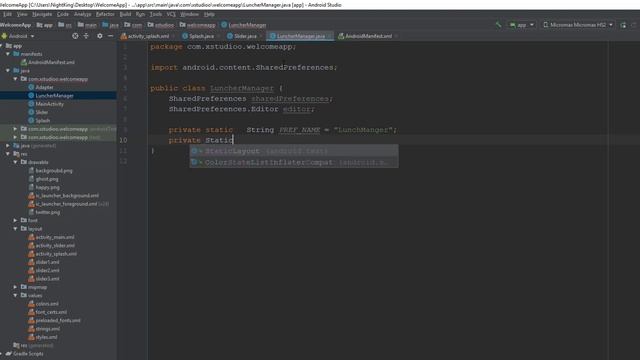Screen dimensions: 640x360
Task: Collapse the com.xstudioo.welcomeapp package
Action: coord(16,79)
